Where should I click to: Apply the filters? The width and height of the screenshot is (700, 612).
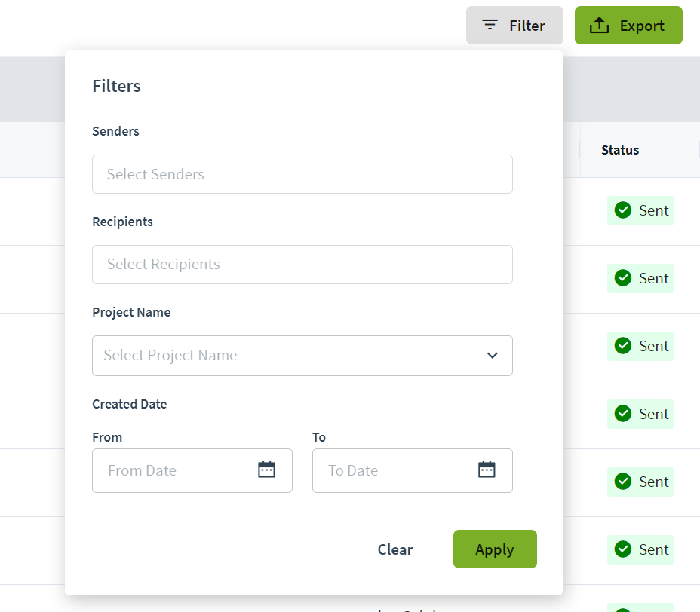[x=495, y=549]
